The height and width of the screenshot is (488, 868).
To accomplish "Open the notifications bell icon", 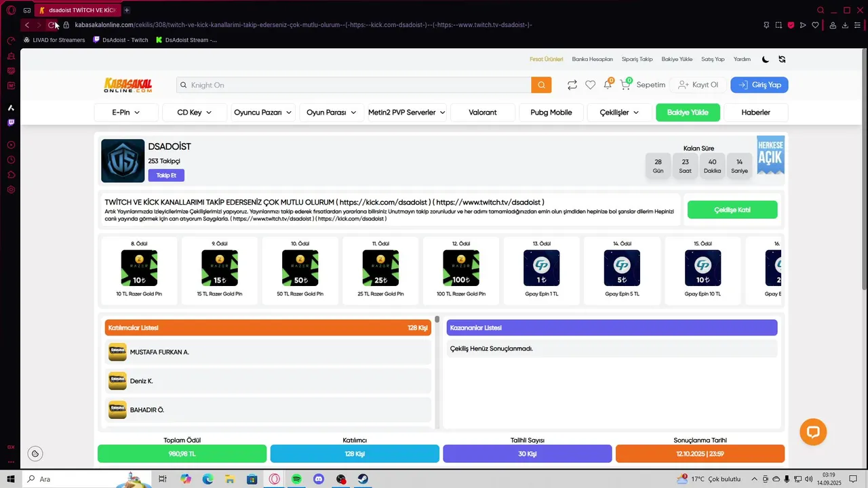I will click(608, 85).
